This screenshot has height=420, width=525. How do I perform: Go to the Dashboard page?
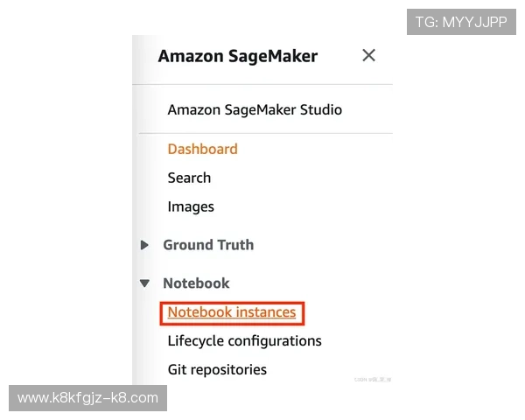202,149
